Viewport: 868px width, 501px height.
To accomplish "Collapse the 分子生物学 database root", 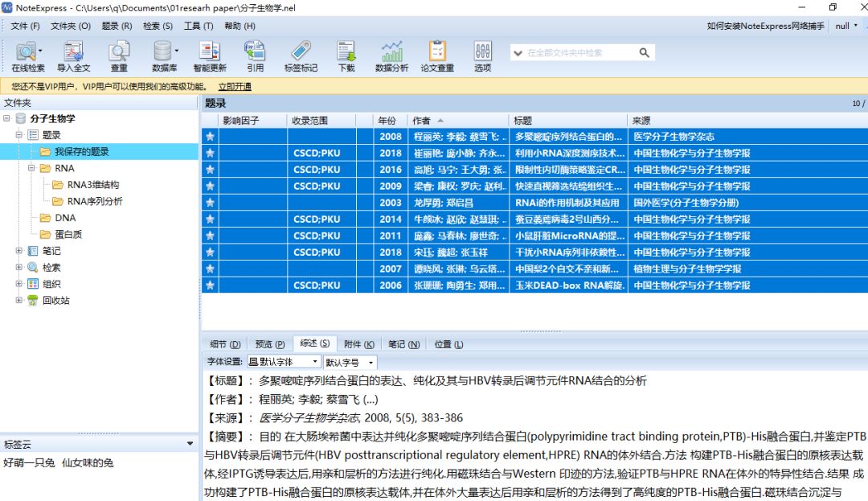I will (6, 118).
